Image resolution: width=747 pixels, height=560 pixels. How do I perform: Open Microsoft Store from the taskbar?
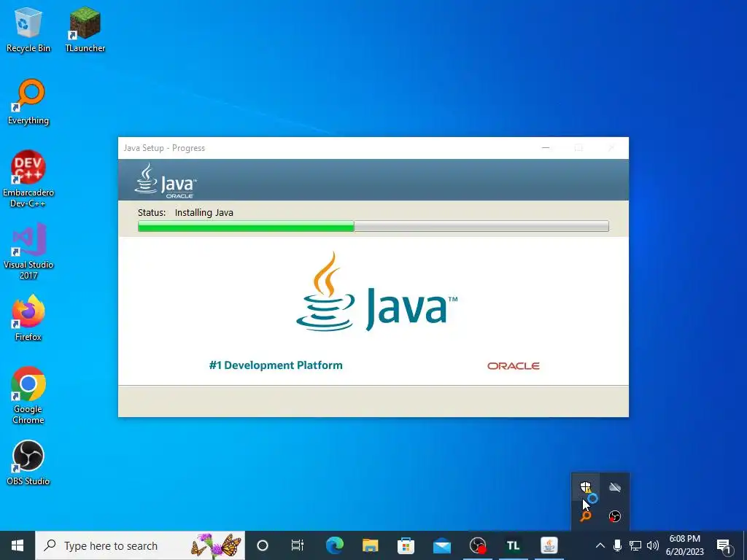(x=406, y=545)
